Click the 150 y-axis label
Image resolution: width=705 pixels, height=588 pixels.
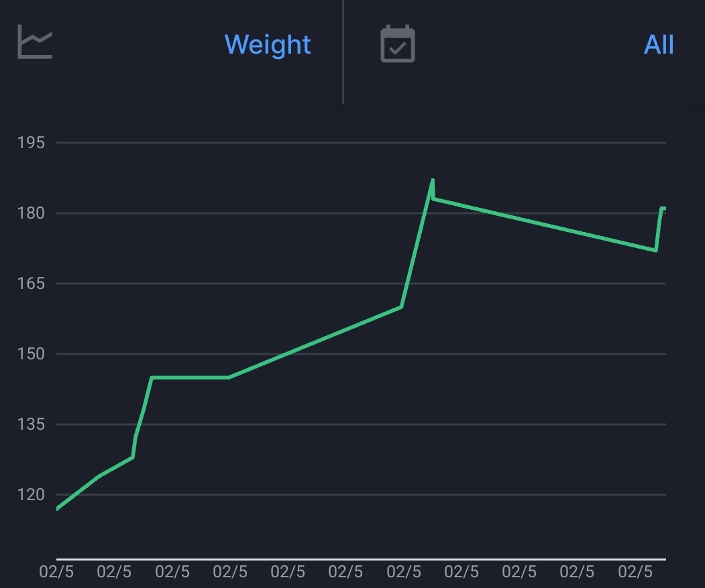(31, 354)
